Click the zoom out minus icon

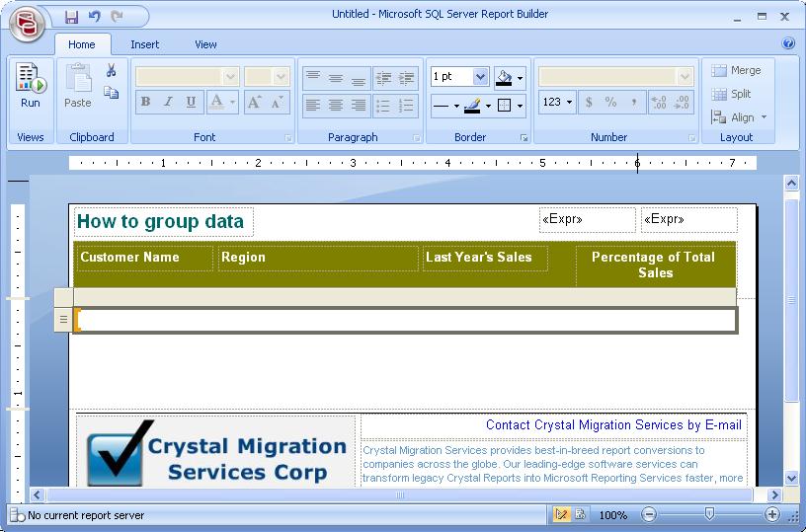point(649,514)
